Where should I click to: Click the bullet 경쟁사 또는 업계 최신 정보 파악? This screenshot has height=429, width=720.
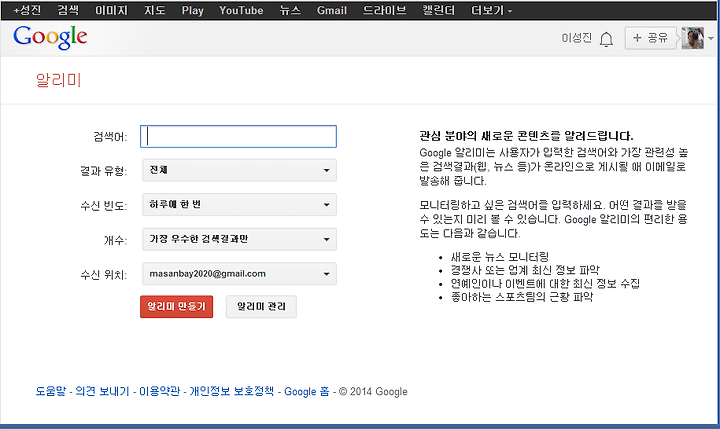525,270
